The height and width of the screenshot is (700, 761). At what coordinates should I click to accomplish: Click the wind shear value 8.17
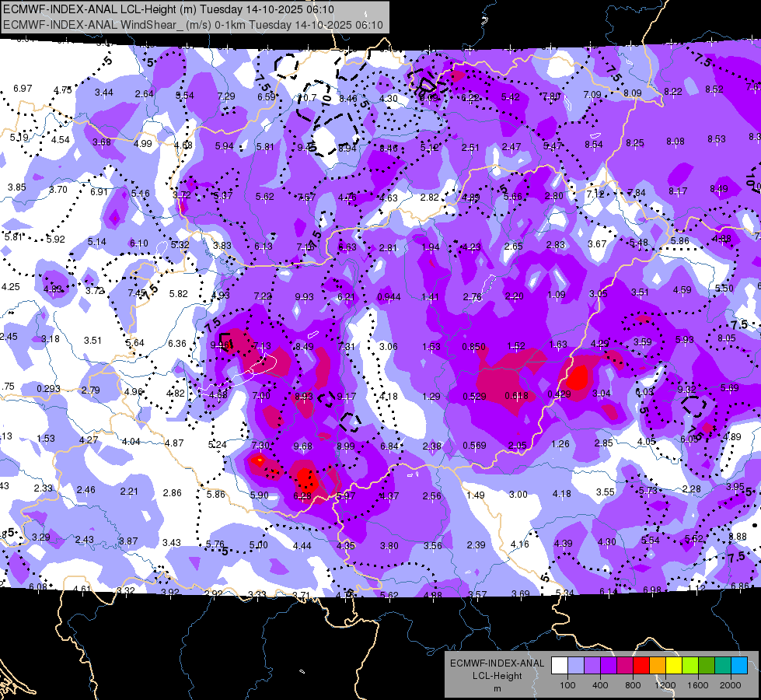coord(678,191)
